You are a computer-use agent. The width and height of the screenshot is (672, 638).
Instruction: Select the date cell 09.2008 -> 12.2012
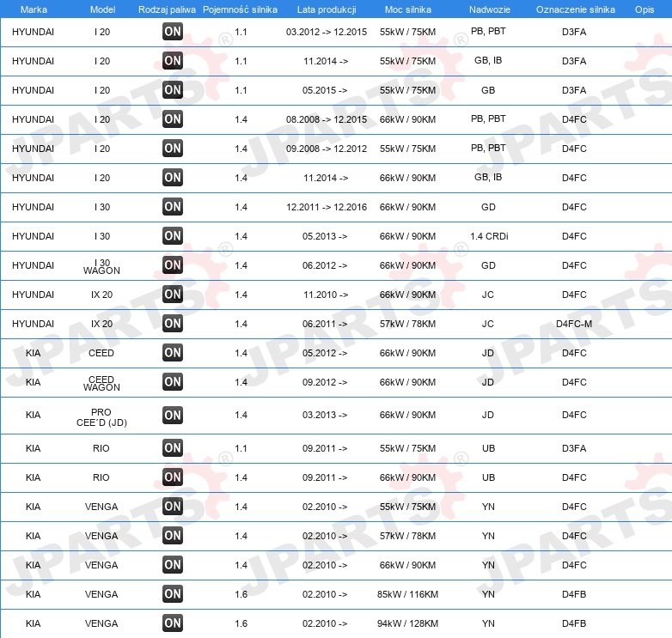(x=327, y=149)
